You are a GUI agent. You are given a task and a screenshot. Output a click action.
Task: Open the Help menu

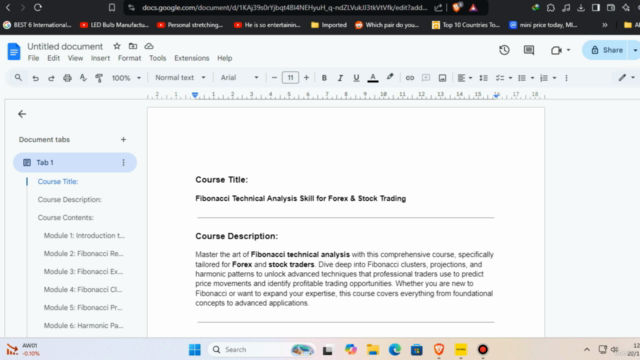(x=224, y=58)
